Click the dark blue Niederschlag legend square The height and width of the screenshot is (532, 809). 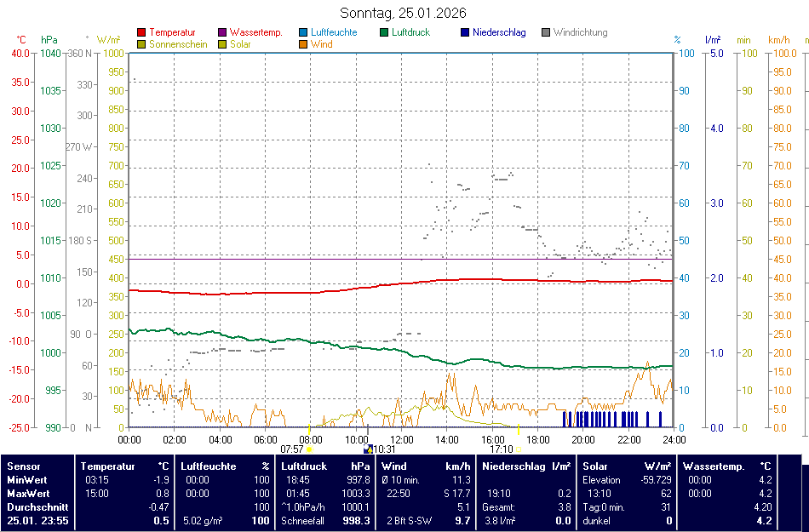(x=465, y=33)
